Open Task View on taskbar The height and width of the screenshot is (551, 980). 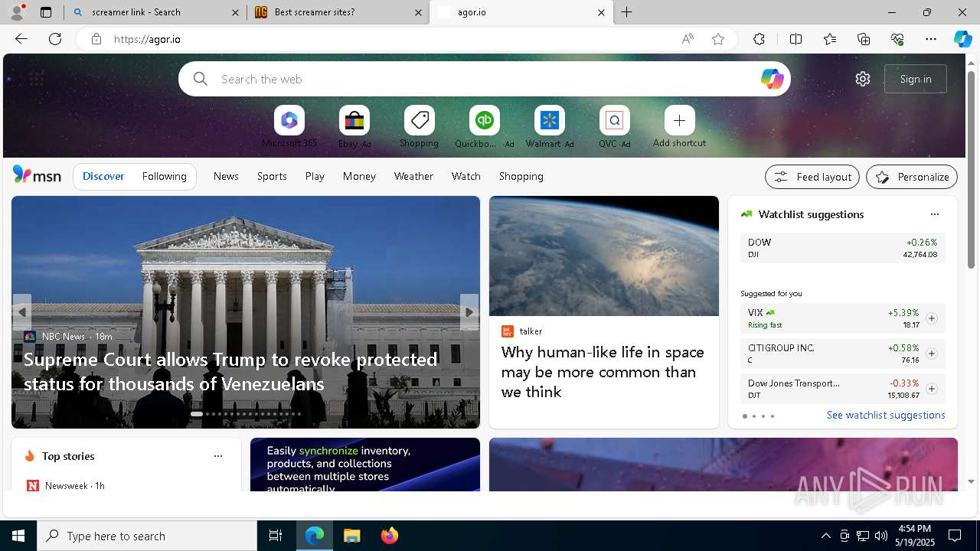(x=276, y=536)
